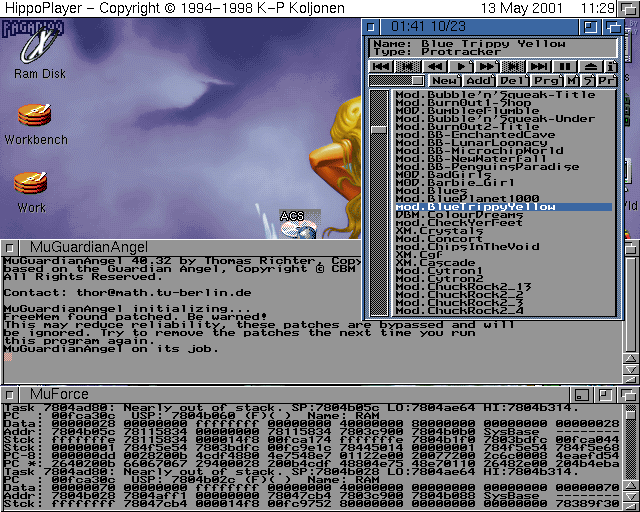Image resolution: width=640 pixels, height=512 pixels.
Task: Click the HippoPlayer playlist scrollbar knob
Action: [379, 130]
